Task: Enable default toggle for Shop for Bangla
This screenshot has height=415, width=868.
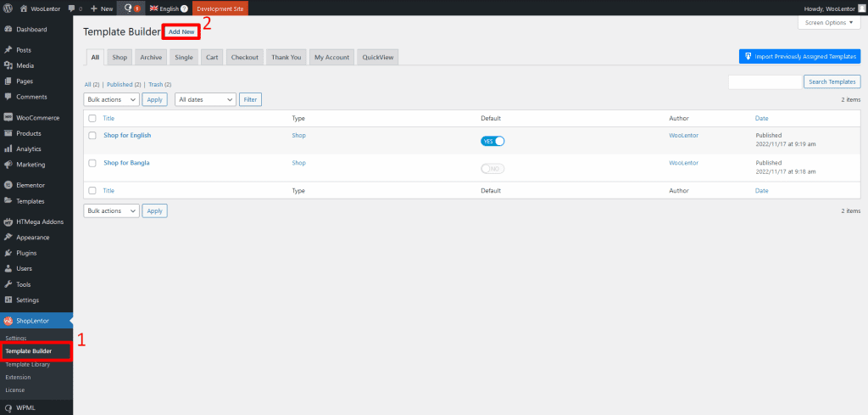Action: point(492,168)
